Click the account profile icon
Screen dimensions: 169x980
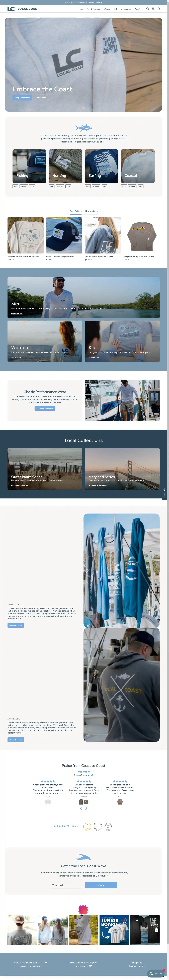153,9
